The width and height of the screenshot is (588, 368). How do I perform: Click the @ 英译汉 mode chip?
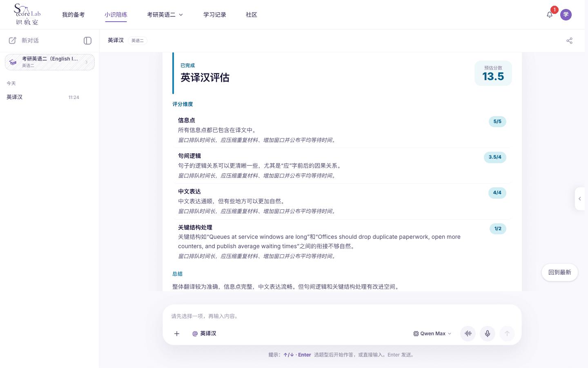coord(204,334)
